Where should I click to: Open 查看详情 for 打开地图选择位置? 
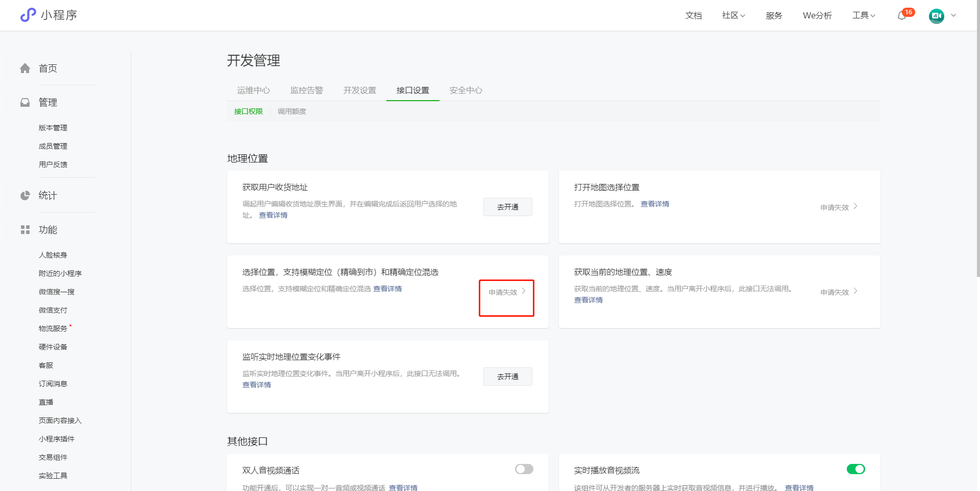(x=655, y=204)
